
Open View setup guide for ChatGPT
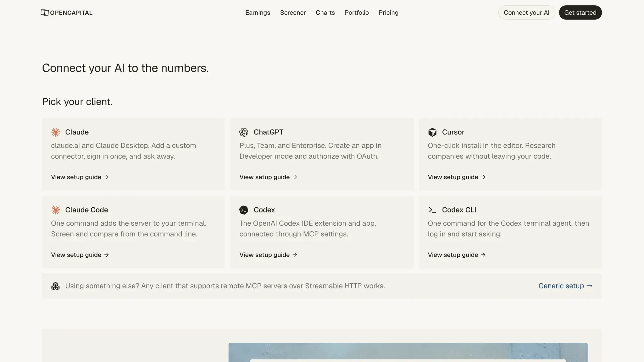tap(268, 177)
